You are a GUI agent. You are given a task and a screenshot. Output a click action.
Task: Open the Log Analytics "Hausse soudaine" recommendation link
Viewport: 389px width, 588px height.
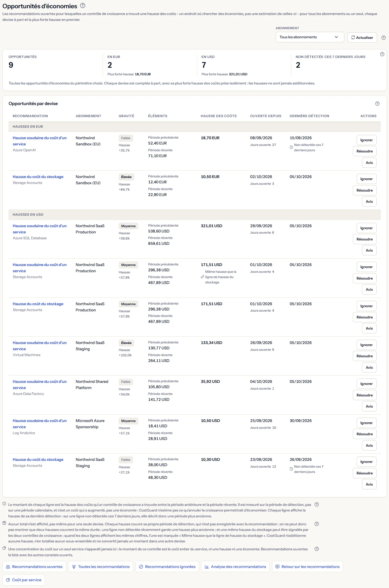[40, 424]
